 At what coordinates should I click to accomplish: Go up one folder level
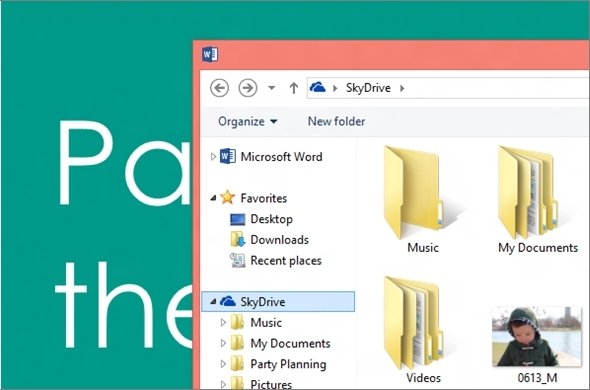(293, 88)
